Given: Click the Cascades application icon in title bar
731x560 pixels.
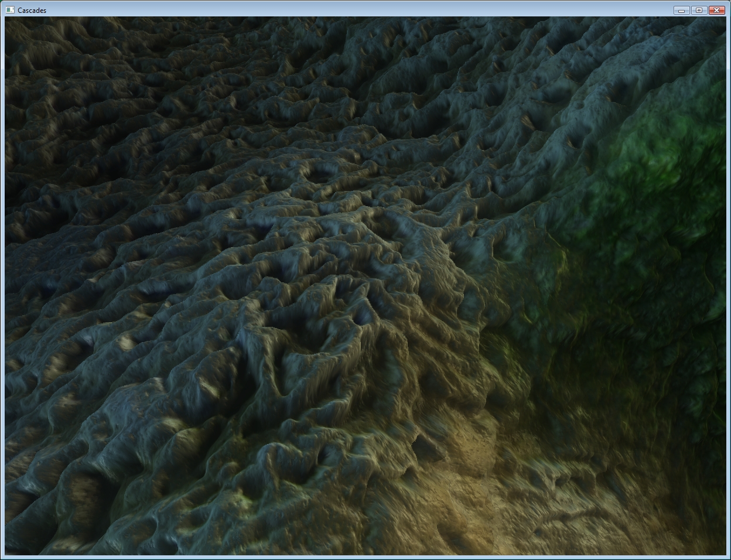Looking at the screenshot, I should 10,10.
